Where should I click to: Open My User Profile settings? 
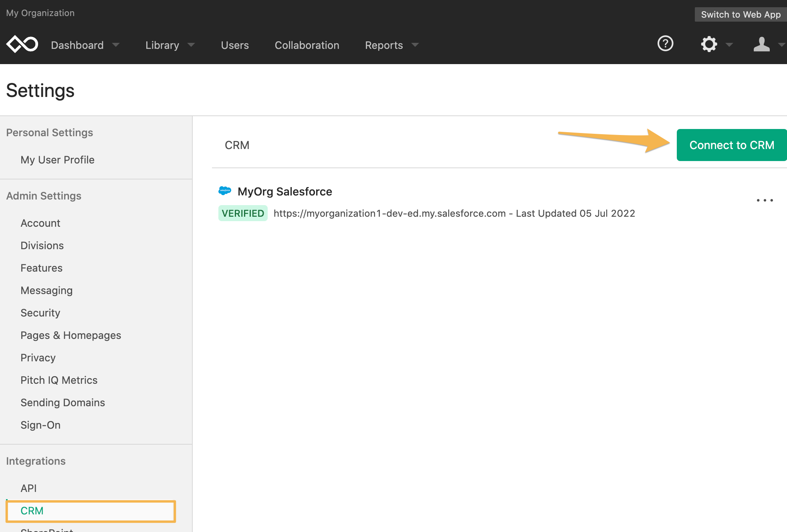point(57,160)
